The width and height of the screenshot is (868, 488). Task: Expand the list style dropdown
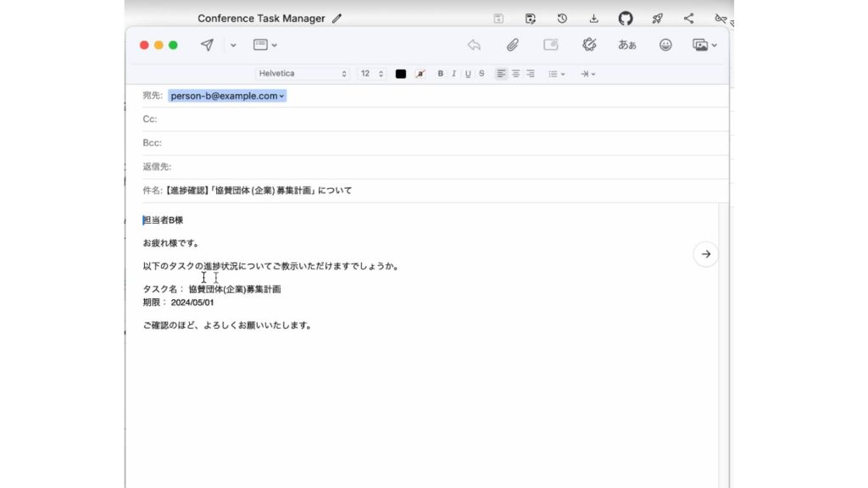[556, 74]
